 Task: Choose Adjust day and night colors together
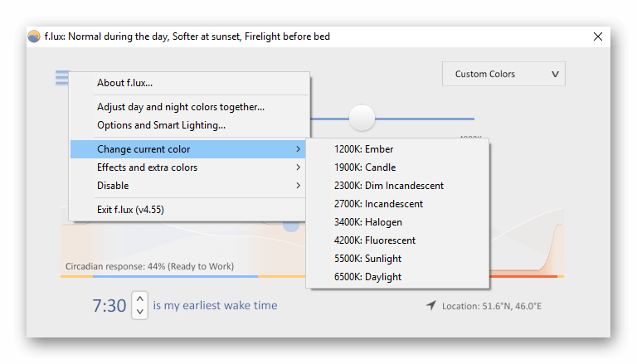[x=181, y=107]
